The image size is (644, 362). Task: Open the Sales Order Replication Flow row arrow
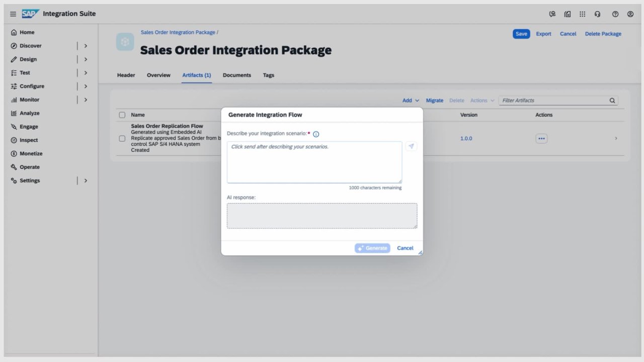(616, 138)
